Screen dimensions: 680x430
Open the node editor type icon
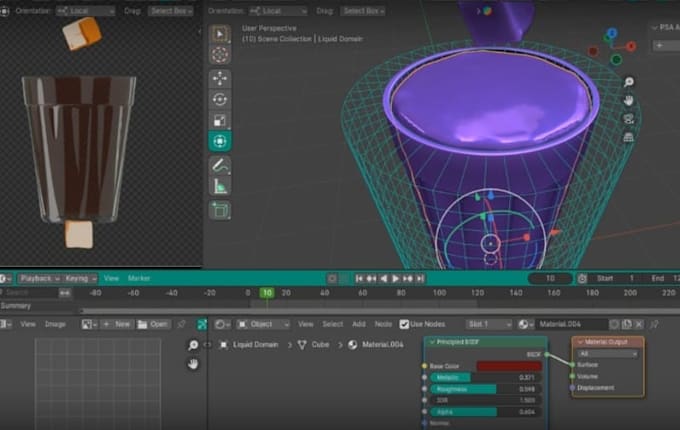pos(223,324)
